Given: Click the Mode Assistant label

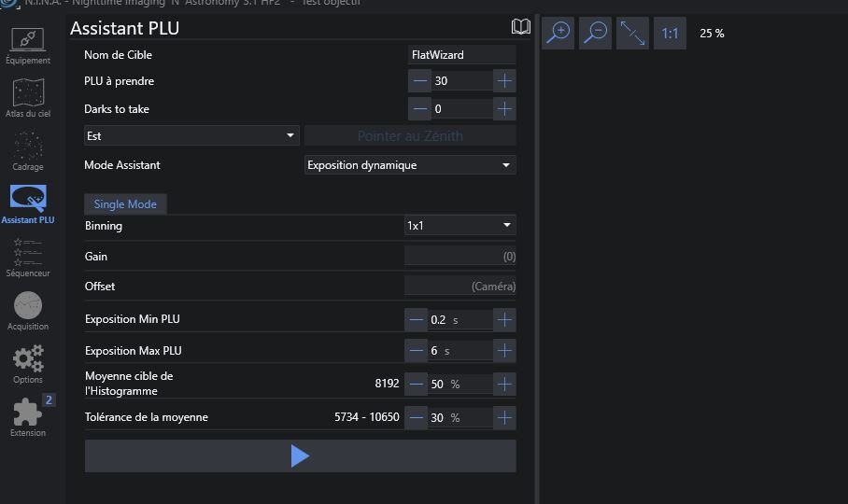Looking at the screenshot, I should tap(122, 165).
